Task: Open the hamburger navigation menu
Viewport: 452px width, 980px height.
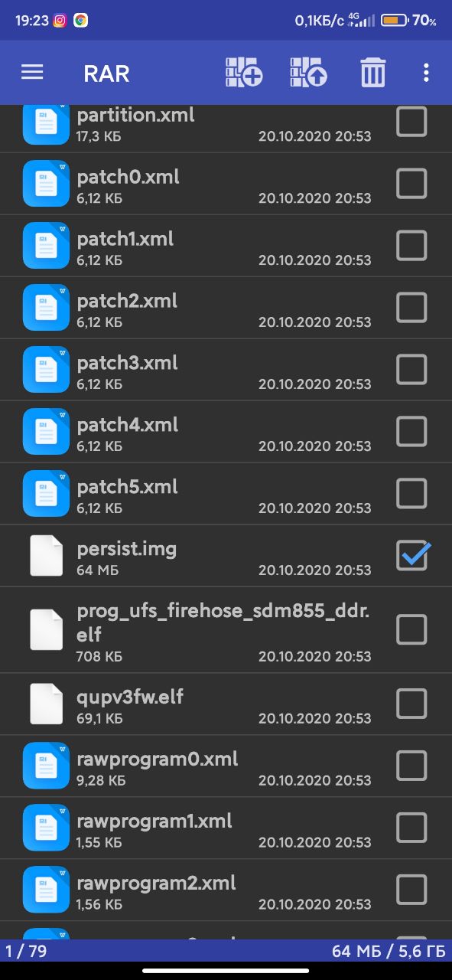Action: point(32,73)
